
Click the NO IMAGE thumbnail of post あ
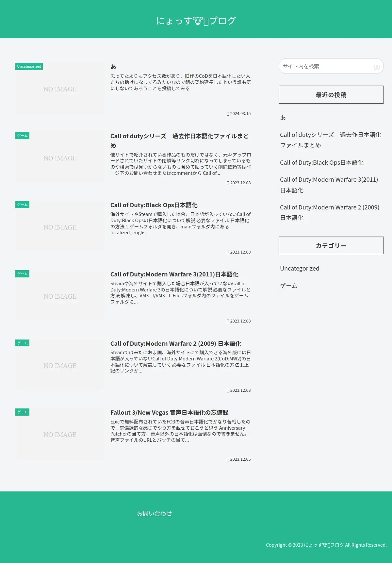(60, 89)
